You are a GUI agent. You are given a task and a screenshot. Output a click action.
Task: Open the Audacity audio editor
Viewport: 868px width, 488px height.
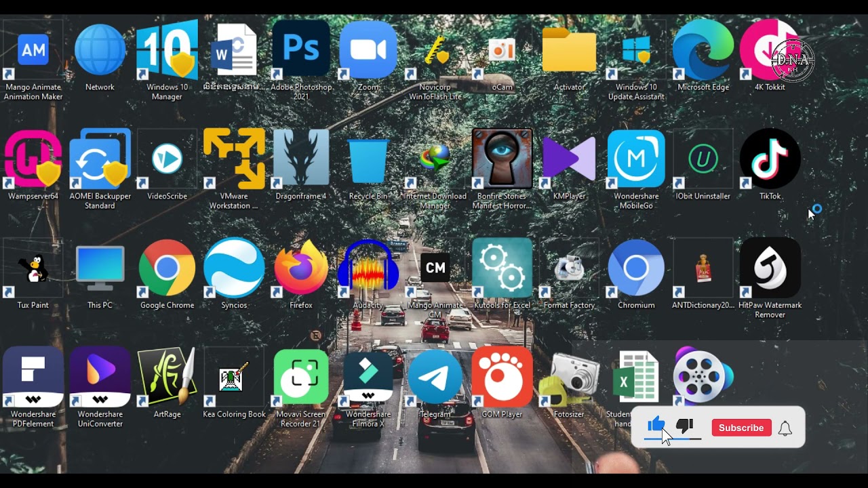(368, 269)
